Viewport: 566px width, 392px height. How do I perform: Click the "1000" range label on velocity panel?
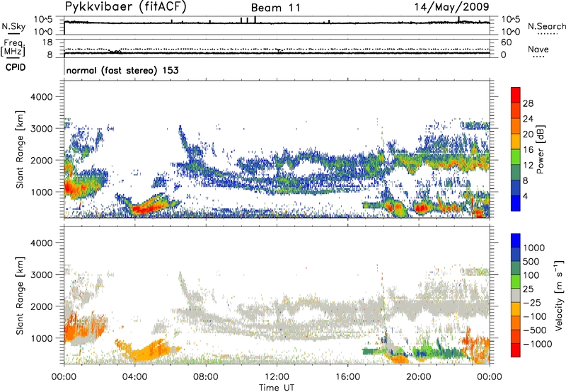(42, 338)
